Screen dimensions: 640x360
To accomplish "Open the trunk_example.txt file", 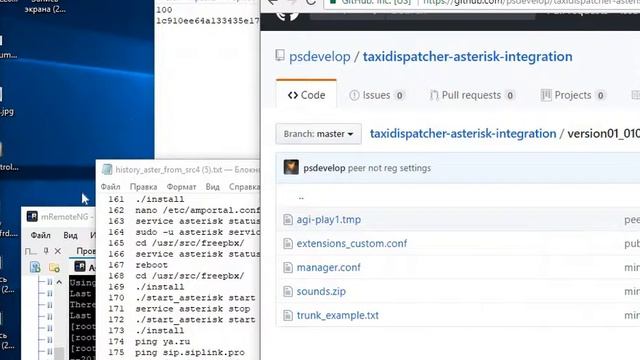I will coord(338,316).
